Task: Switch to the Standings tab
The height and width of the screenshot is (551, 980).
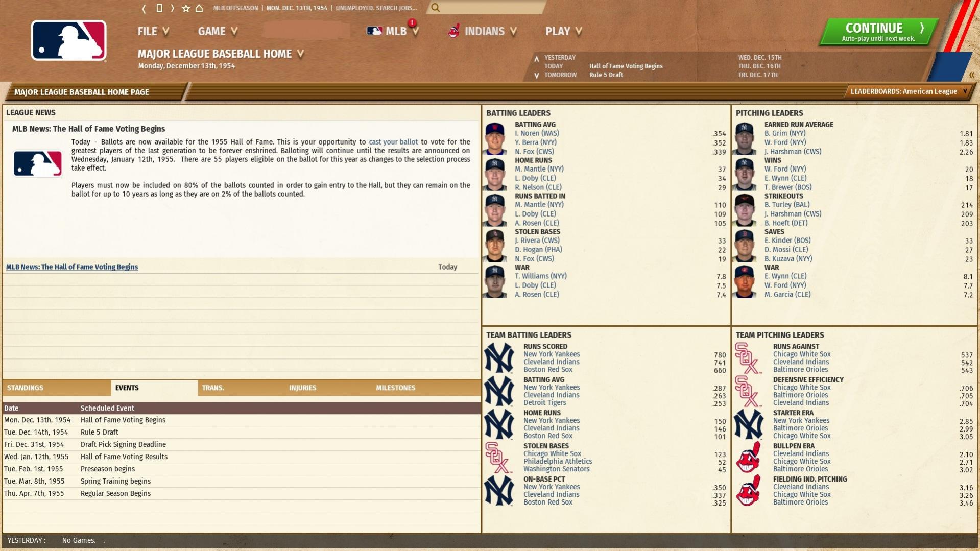Action: tap(57, 388)
